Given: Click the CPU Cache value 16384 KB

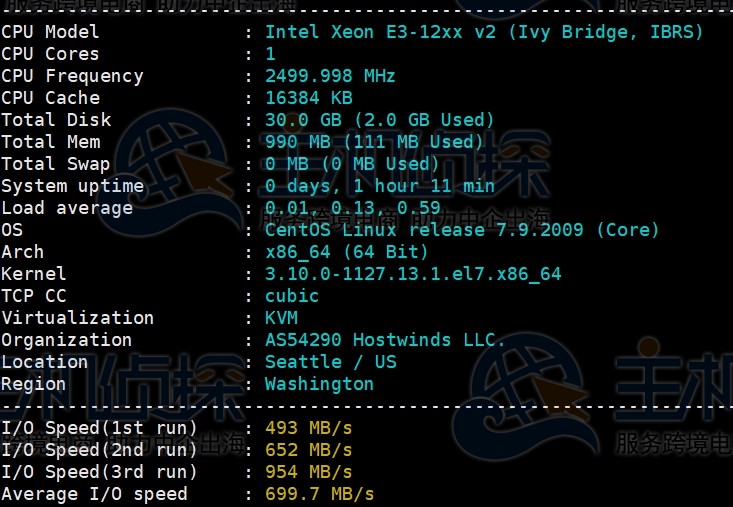Looking at the screenshot, I should [308, 98].
